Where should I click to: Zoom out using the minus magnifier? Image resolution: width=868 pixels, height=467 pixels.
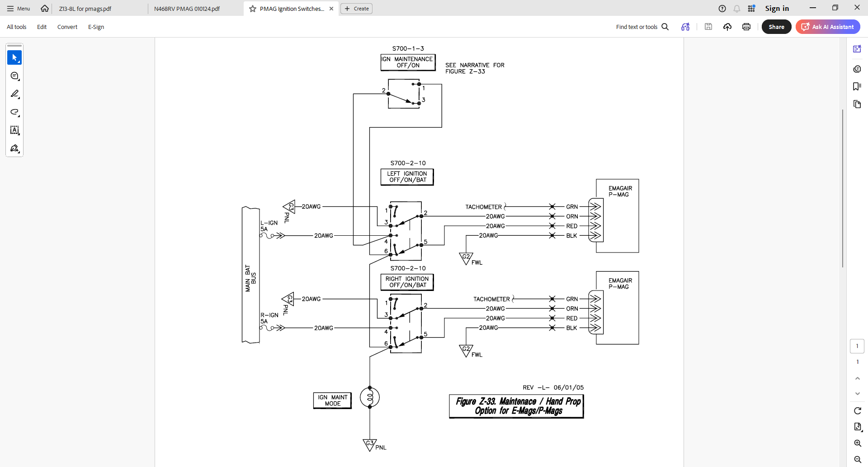point(857,459)
